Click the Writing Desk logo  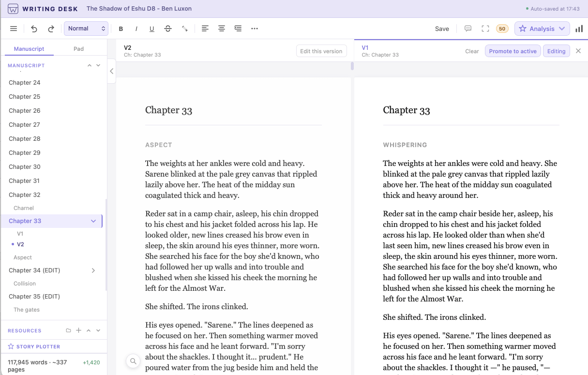[14, 9]
